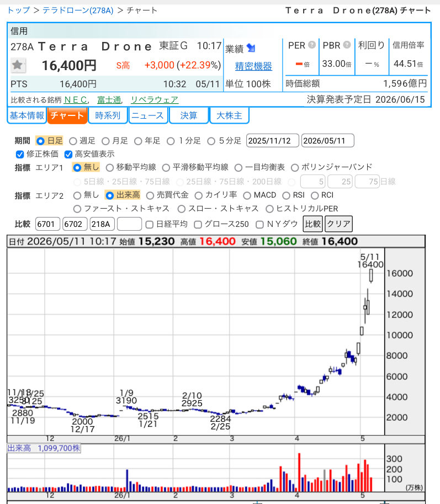
Task: Click the 出来高 1,099,700株 volume label
Action: point(44,448)
